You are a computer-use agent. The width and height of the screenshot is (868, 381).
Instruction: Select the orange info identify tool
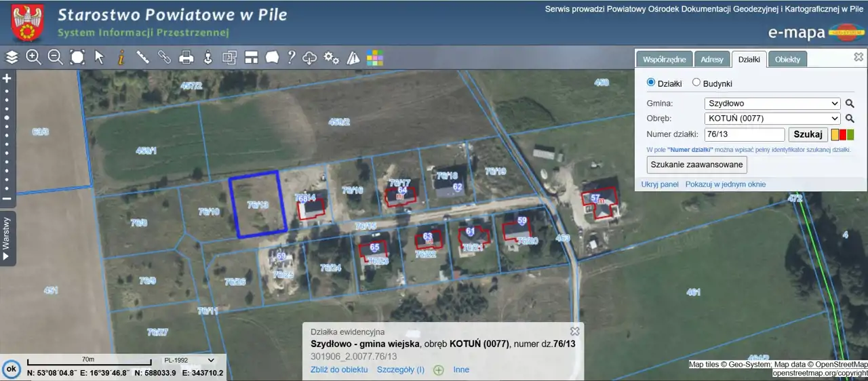[x=121, y=58]
